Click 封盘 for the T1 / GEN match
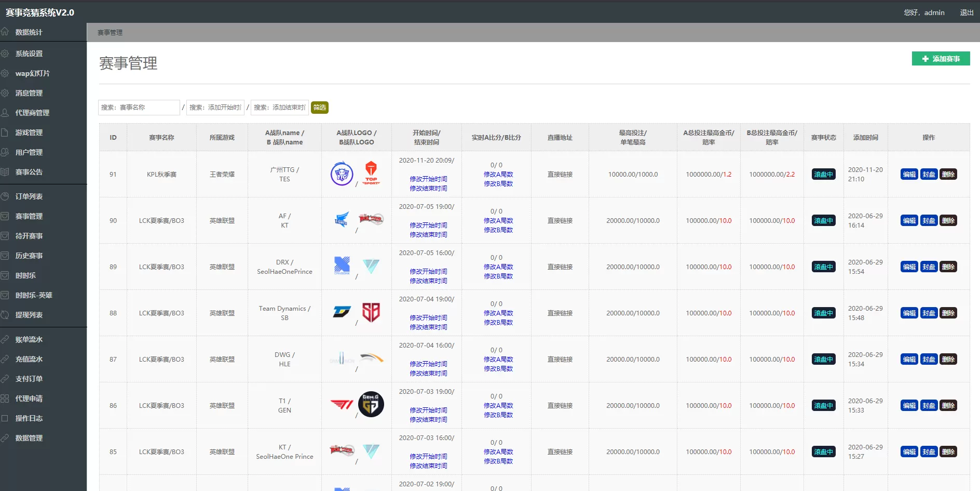 pos(929,406)
